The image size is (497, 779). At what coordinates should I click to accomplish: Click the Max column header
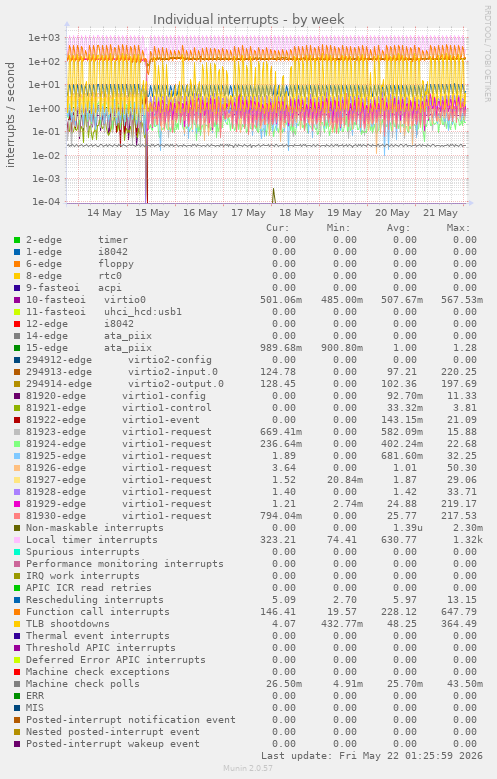[458, 228]
